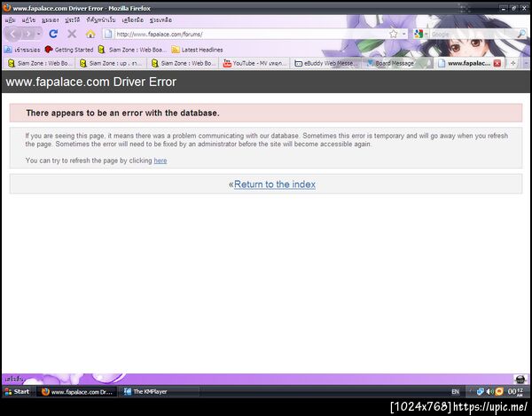Open the list all tabs dropdown
This screenshot has height=416, width=532.
point(526,63)
